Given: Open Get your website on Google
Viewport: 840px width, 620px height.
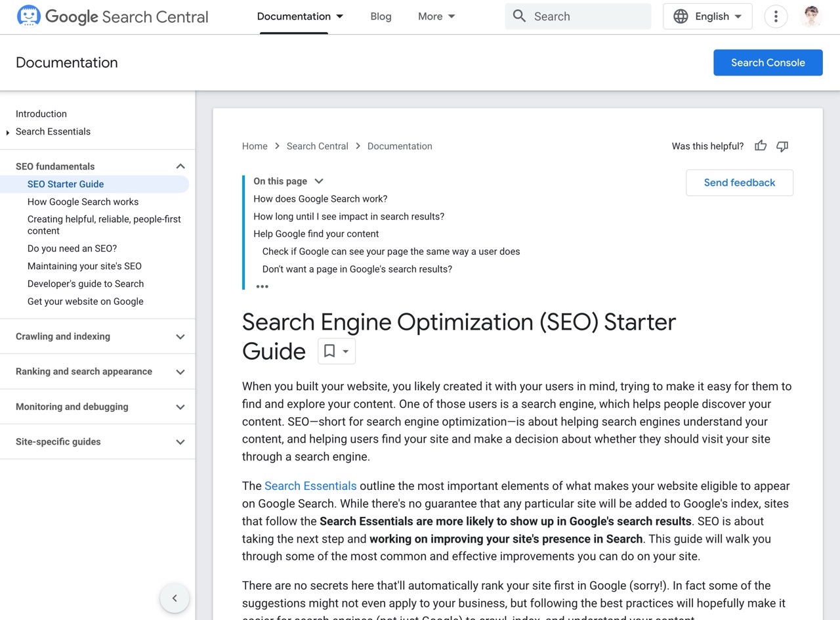Looking at the screenshot, I should tap(85, 301).
